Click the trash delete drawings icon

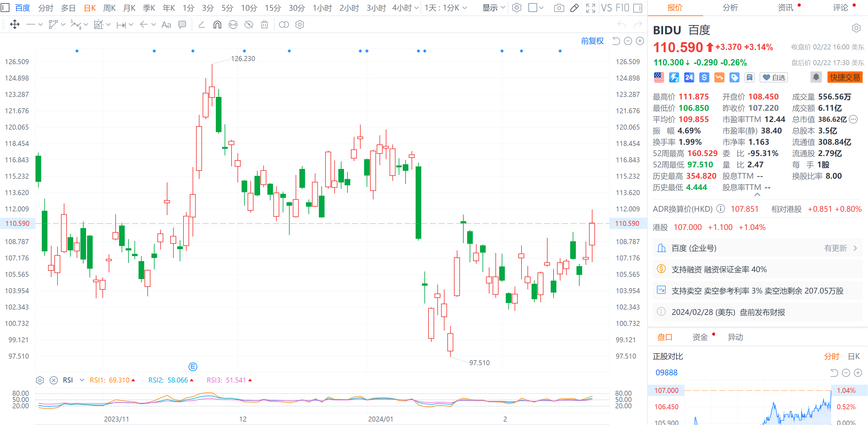coord(265,25)
